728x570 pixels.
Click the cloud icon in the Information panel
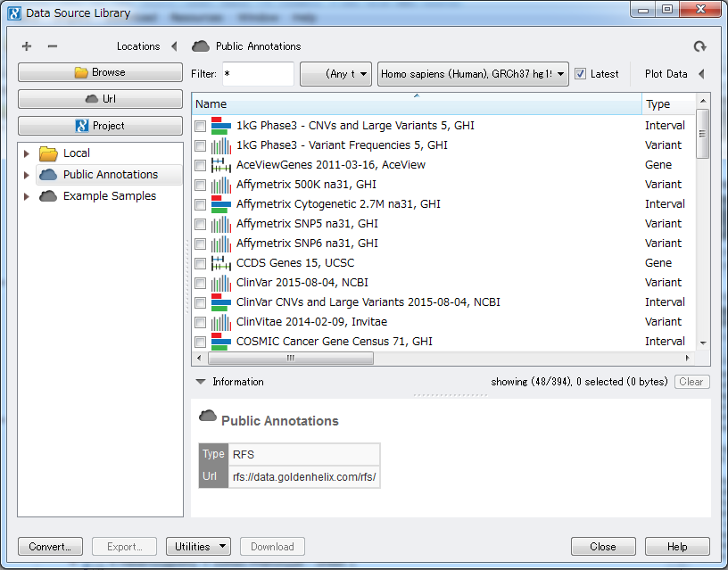(208, 416)
